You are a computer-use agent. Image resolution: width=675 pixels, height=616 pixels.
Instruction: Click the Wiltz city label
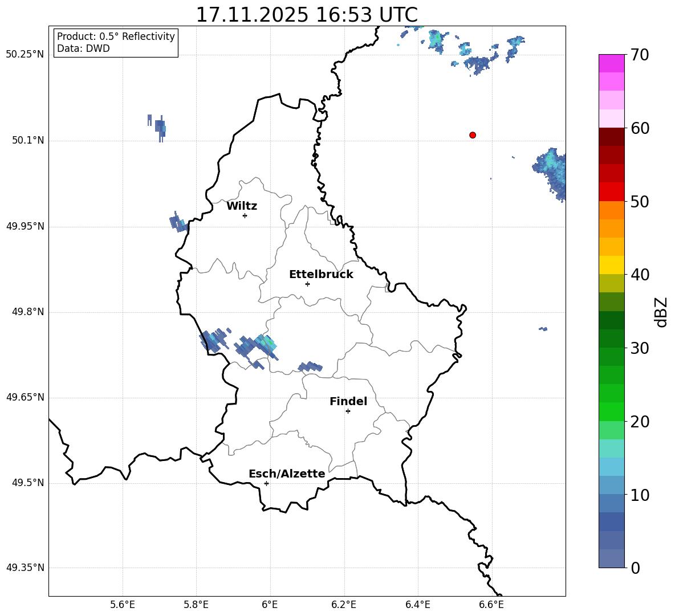(x=242, y=206)
